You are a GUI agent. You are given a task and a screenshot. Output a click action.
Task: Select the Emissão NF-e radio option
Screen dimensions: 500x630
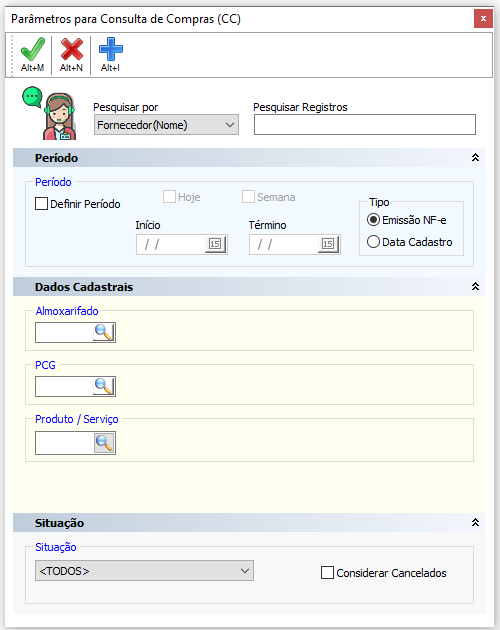[373, 220]
